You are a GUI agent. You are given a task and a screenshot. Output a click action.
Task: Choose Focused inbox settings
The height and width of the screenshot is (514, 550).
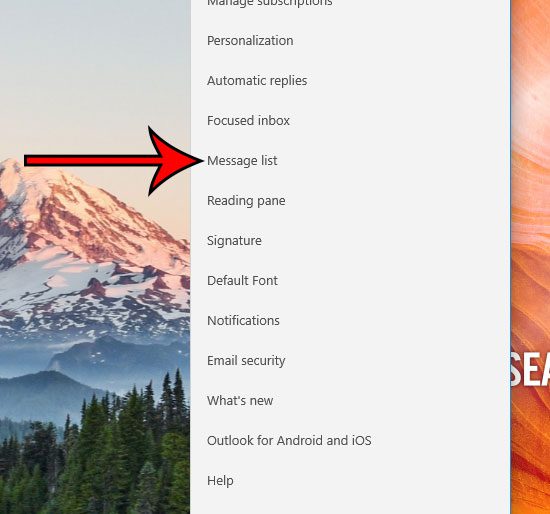[248, 121]
